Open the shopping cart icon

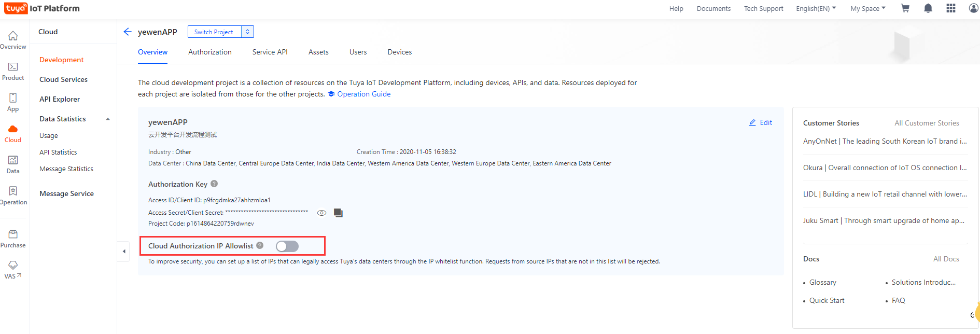pos(905,8)
